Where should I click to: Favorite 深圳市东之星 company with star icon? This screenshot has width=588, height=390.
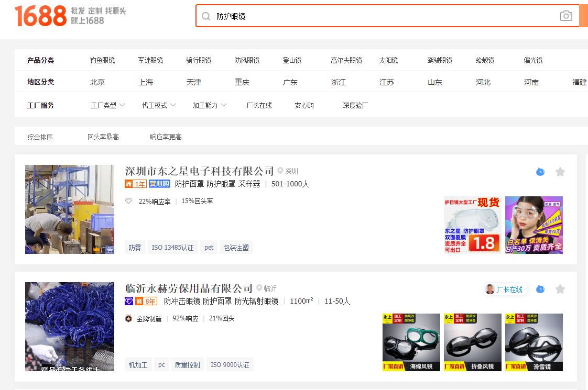click(x=560, y=172)
